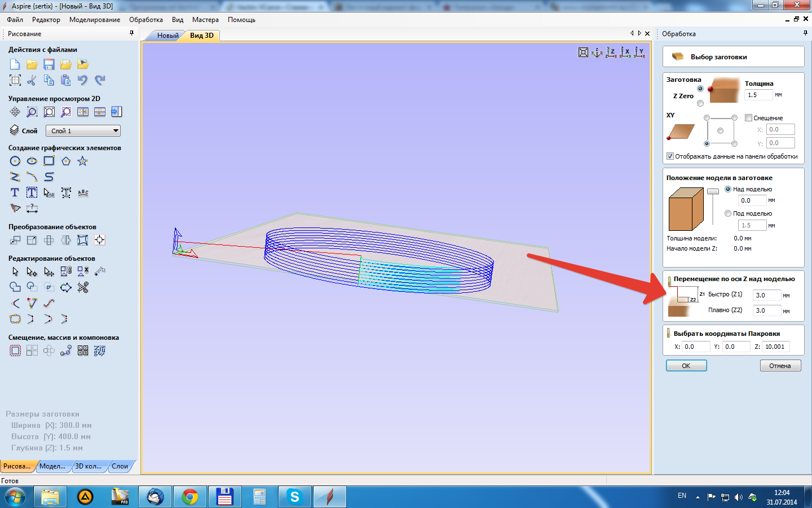Open the Редактор menu
The height and width of the screenshot is (508, 812).
point(46,20)
